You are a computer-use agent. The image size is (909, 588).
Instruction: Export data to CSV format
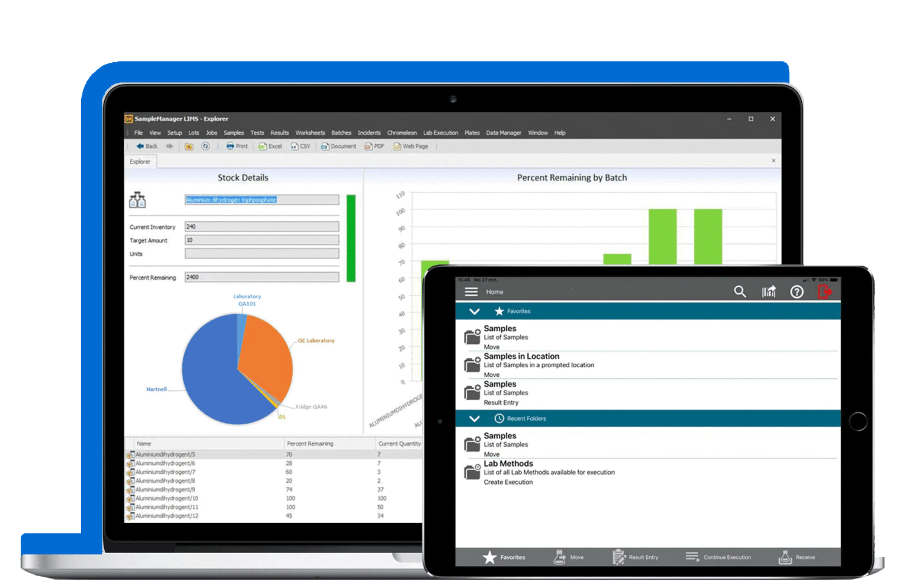[301, 146]
